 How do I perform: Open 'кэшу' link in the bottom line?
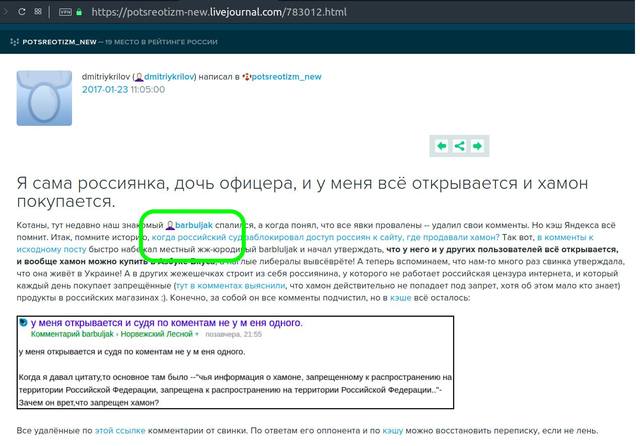pos(393,430)
